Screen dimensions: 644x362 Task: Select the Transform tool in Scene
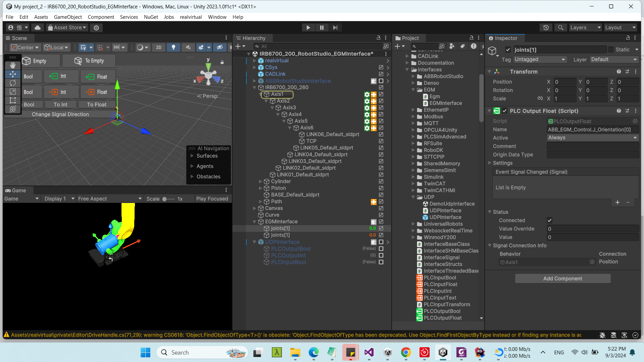pos(13,109)
